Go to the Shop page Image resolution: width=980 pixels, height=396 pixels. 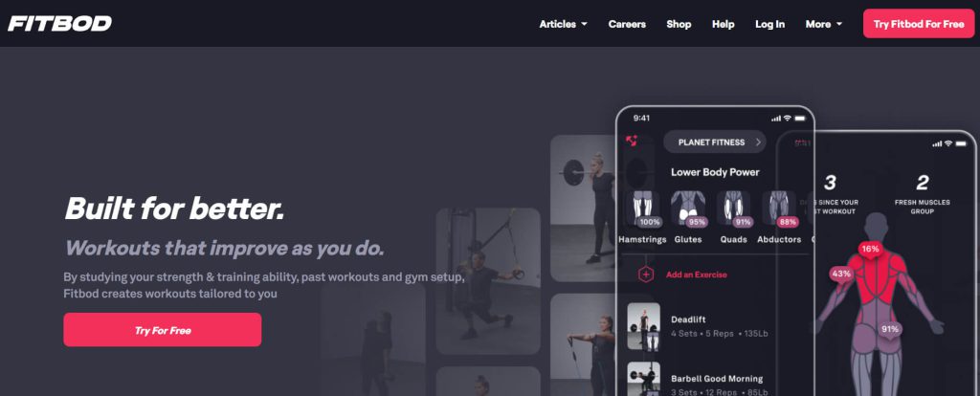(x=679, y=24)
